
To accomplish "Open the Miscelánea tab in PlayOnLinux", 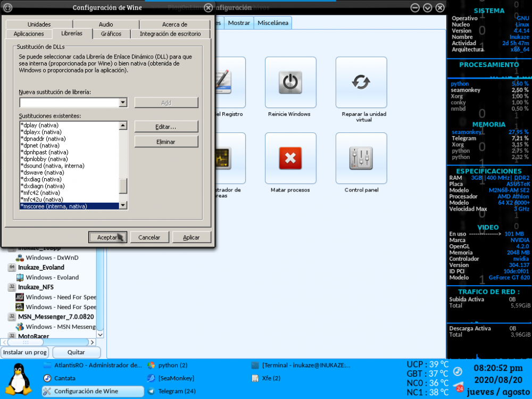I will [273, 23].
